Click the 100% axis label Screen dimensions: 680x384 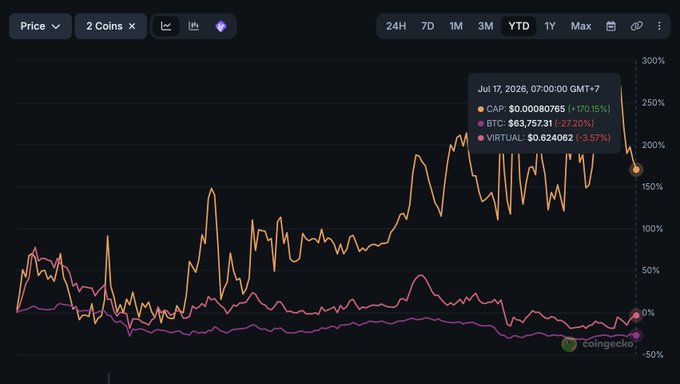652,229
